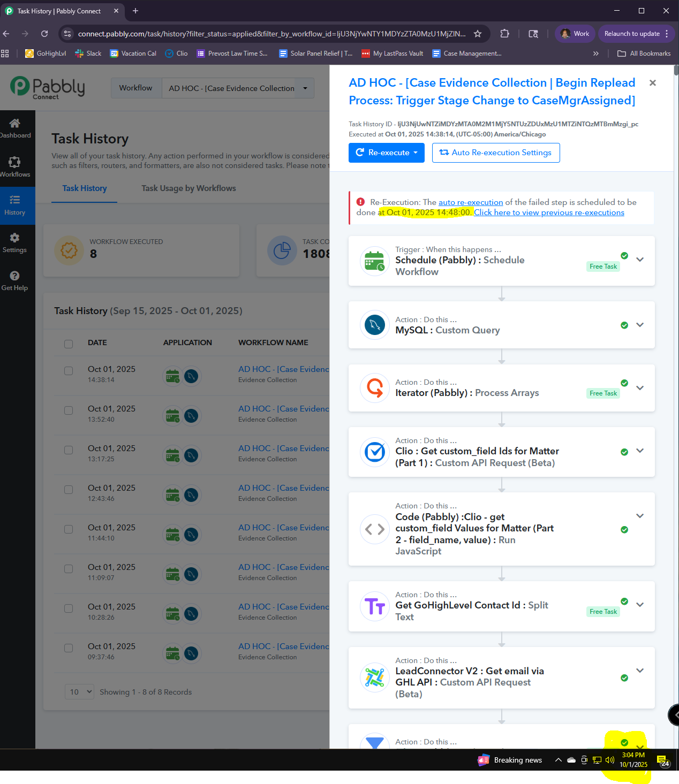Switch to Task Usage by Workflows tab
679x784 pixels.
coord(188,188)
